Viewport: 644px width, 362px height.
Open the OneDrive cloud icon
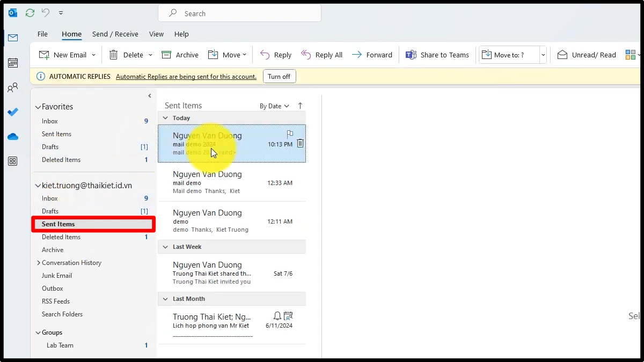pos(13,137)
